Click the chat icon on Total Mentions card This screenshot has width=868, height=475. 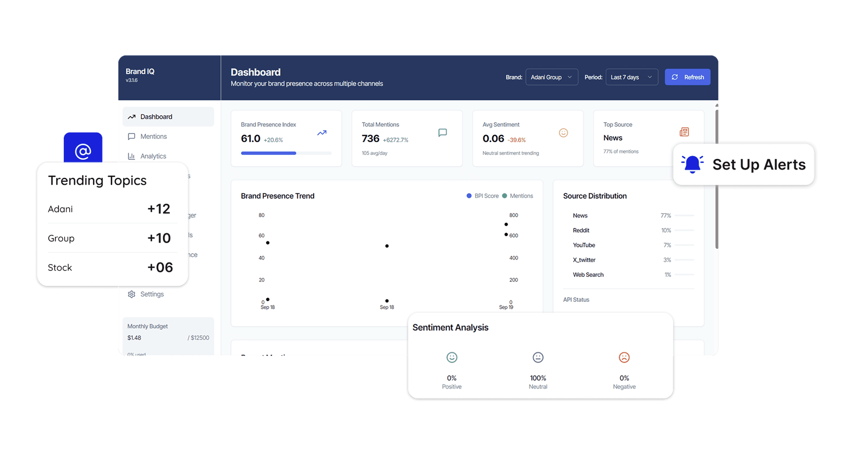(x=442, y=133)
